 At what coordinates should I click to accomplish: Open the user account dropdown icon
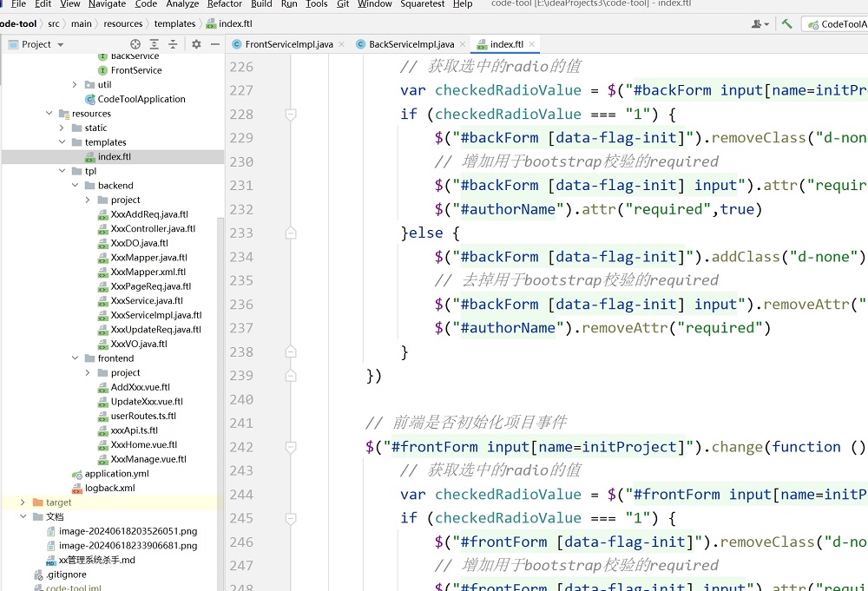760,23
